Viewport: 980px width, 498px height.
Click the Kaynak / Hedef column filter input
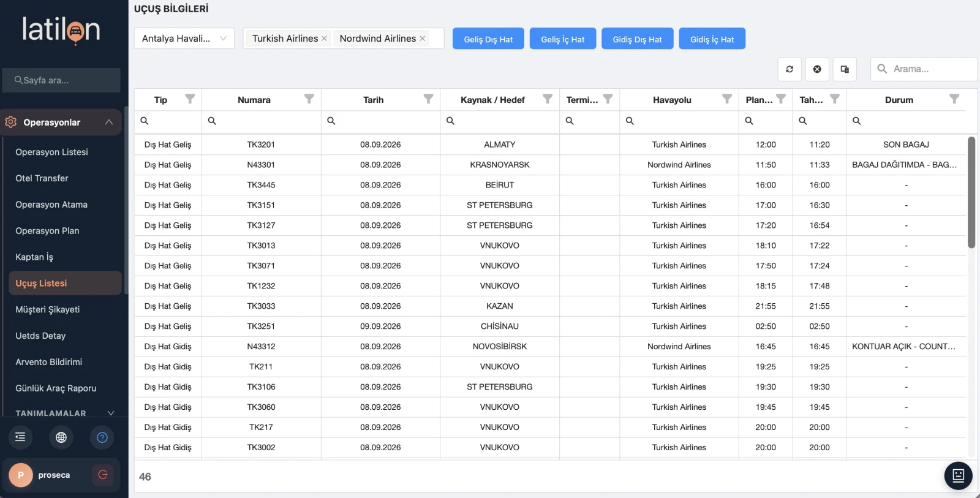pos(500,121)
